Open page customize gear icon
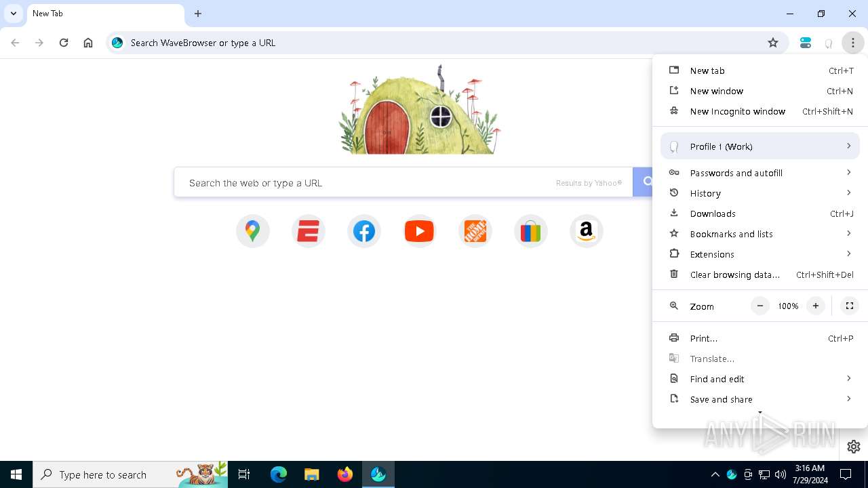The height and width of the screenshot is (488, 868). click(x=854, y=447)
